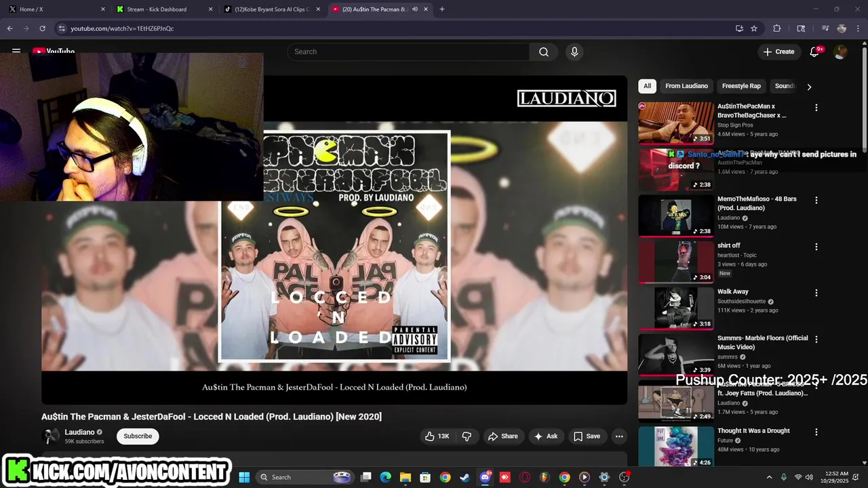Open options menu for shirt off video
This screenshot has width=868, height=488.
[x=816, y=247]
